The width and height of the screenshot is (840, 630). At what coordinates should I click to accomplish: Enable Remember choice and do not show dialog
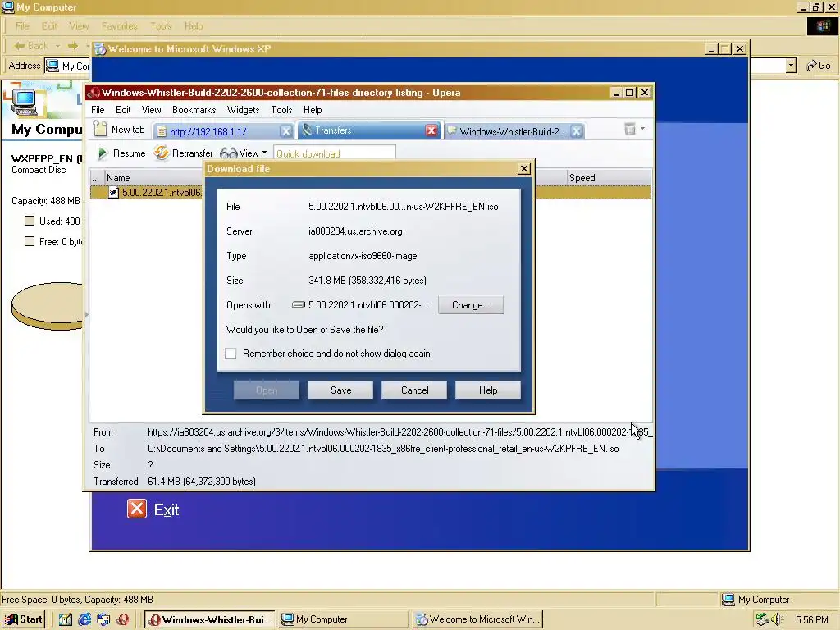[231, 354]
